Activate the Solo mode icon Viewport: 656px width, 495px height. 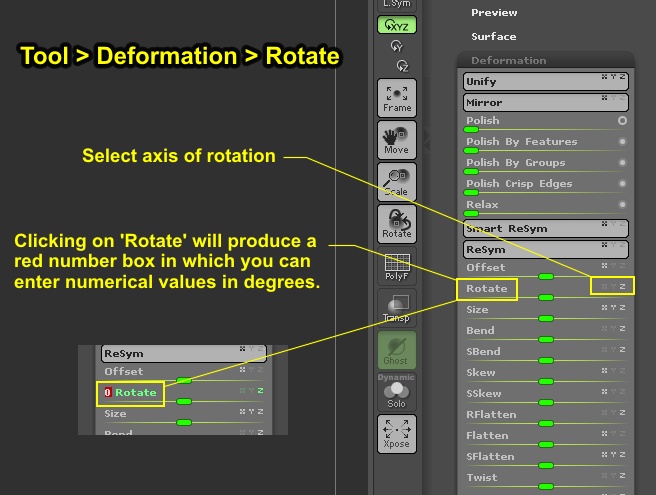(x=397, y=391)
